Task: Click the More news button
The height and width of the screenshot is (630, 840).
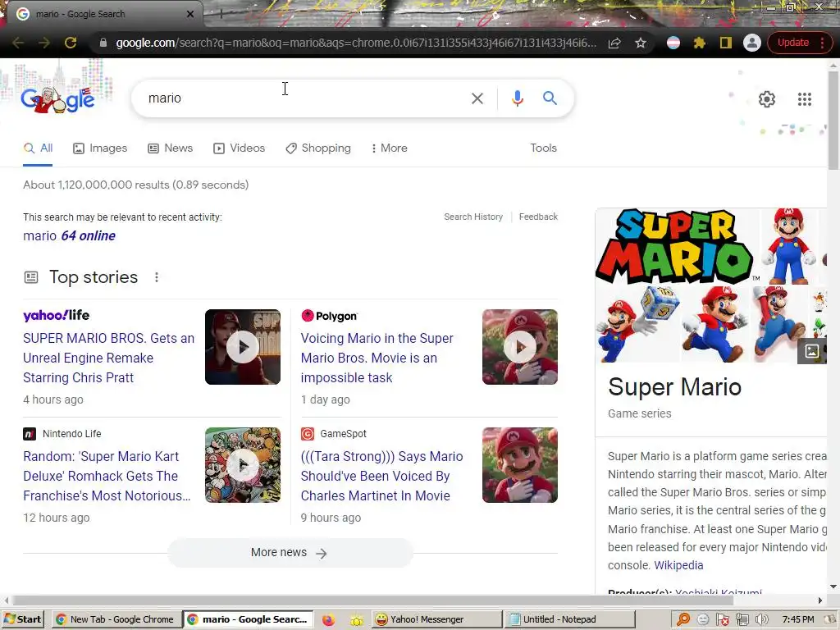Action: pyautogui.click(x=290, y=553)
